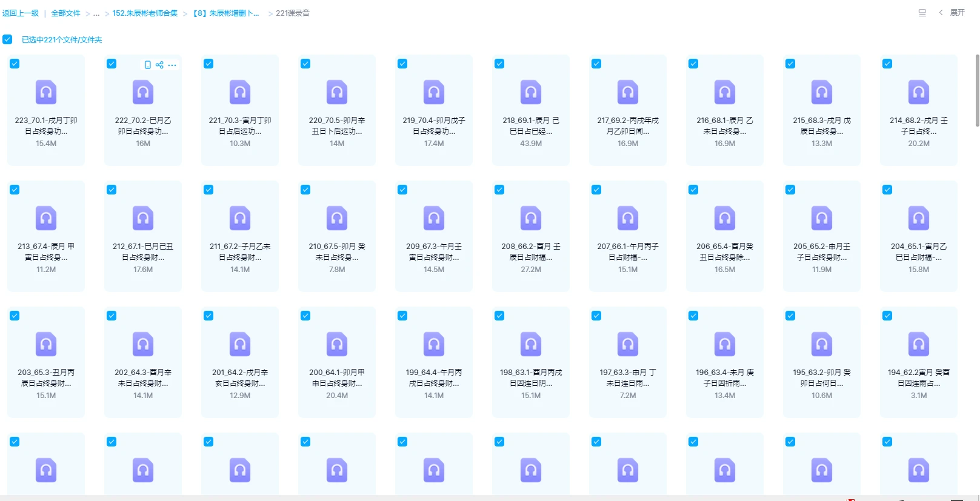Screen dimensions: 980x501
Task: Deselect the 198_63.1 file checkbox
Action: point(499,316)
